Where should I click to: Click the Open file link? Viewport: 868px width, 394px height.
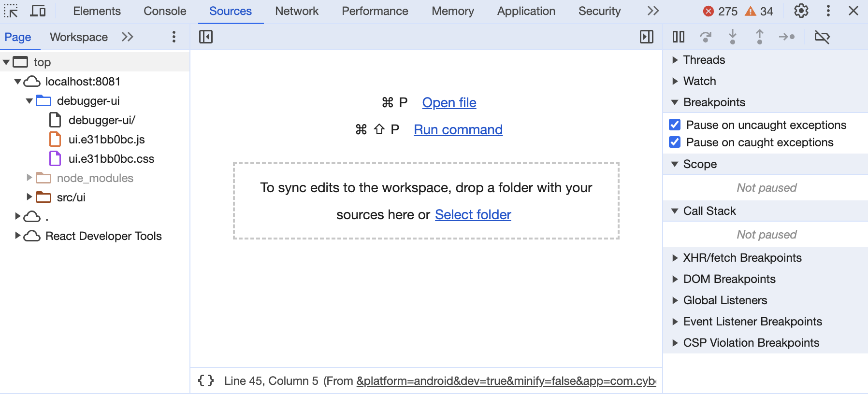[x=449, y=102]
